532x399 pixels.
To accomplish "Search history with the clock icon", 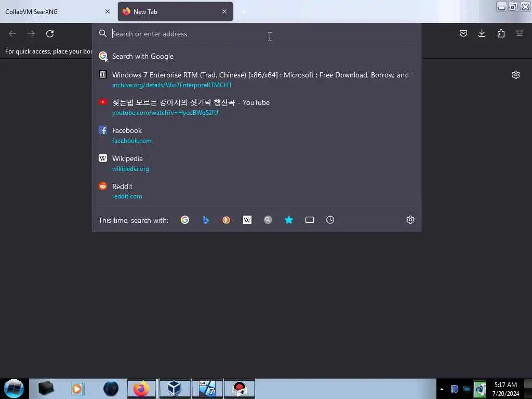I will [x=330, y=220].
